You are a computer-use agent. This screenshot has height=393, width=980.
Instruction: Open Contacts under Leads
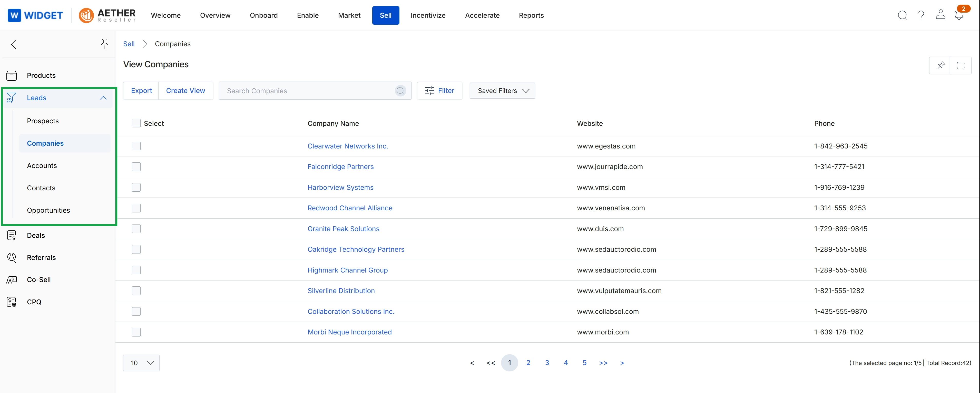[41, 188]
